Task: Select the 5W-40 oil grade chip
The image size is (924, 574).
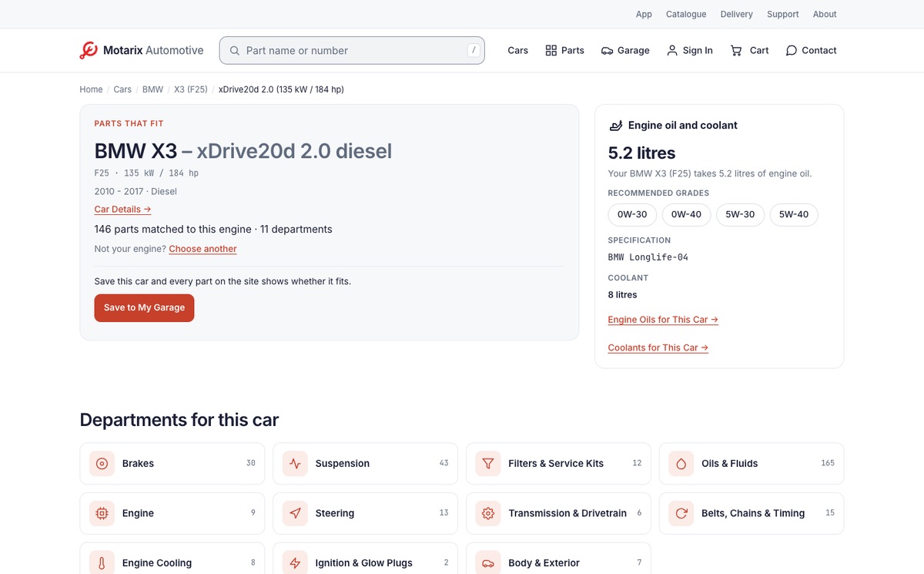Action: pos(794,214)
